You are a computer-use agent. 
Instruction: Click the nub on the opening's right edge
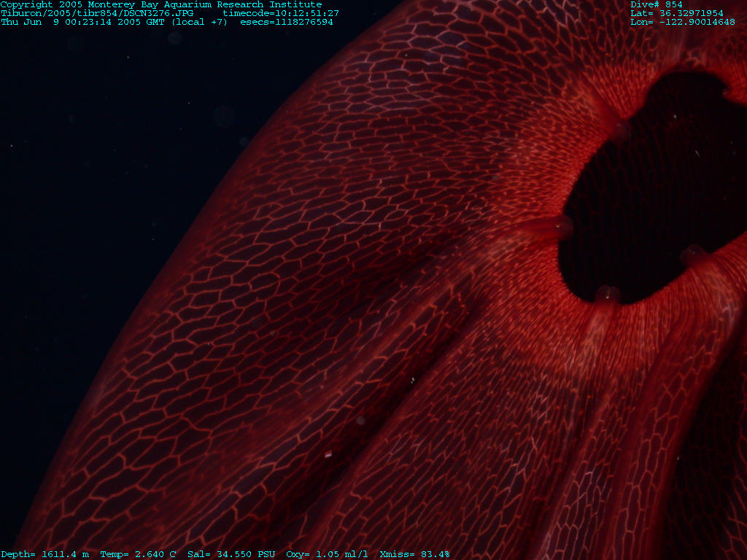click(x=692, y=254)
